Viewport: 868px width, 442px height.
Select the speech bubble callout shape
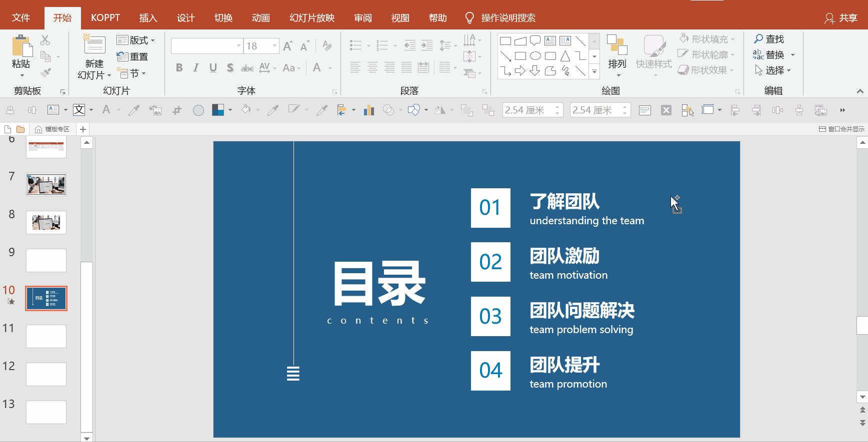tap(535, 41)
